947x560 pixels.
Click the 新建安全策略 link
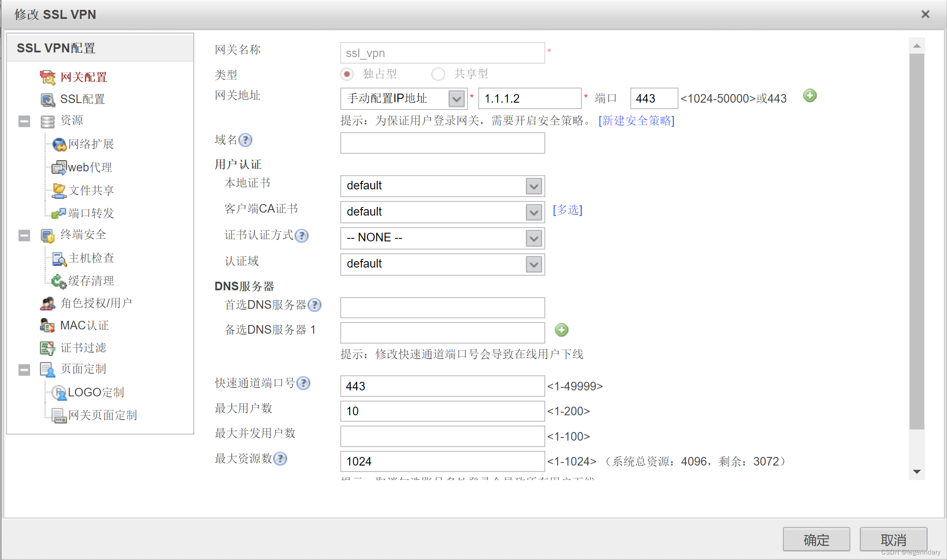[636, 121]
